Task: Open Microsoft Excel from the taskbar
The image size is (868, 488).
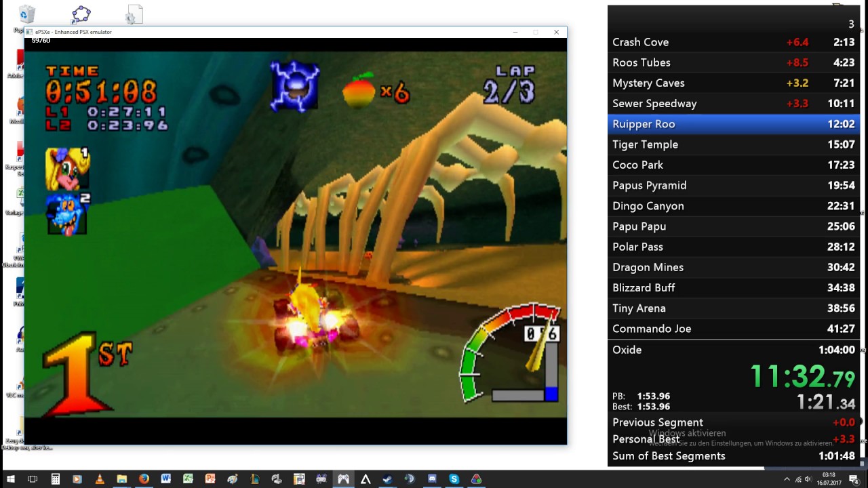Action: [x=188, y=479]
